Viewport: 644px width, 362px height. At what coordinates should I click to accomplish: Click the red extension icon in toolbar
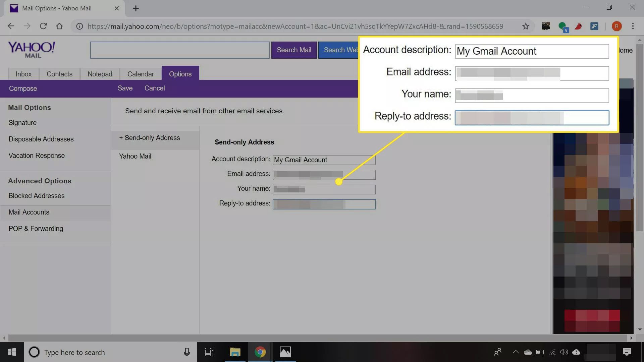pyautogui.click(x=578, y=26)
